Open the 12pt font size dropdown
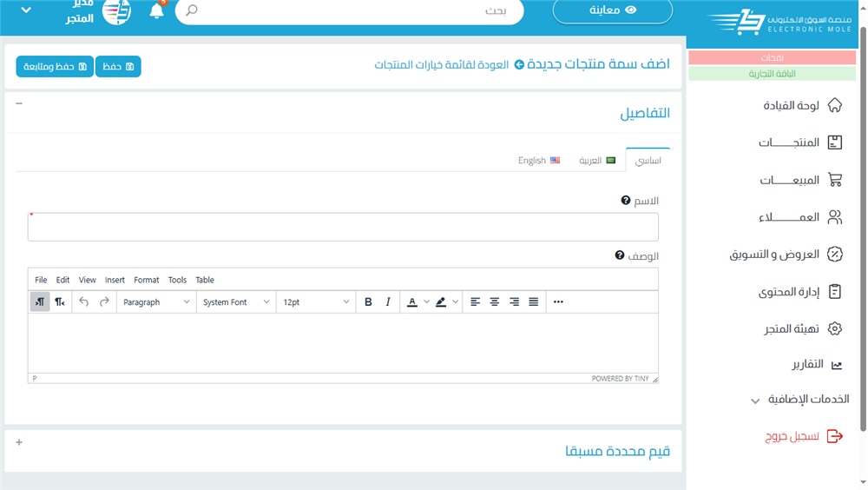This screenshot has width=868, height=490. click(316, 302)
